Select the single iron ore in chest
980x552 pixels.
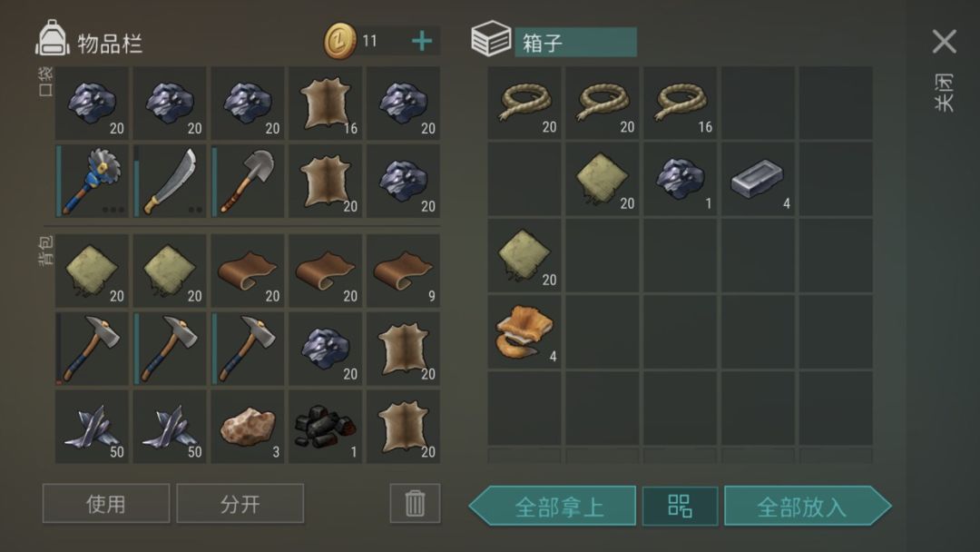pos(680,180)
